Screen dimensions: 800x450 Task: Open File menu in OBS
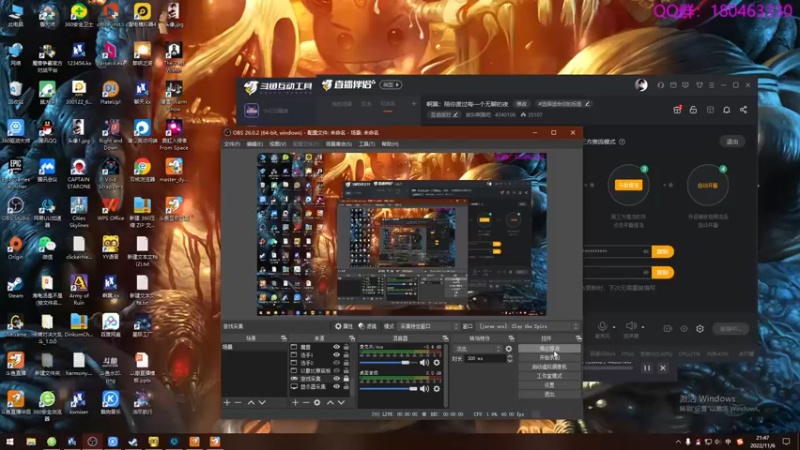(232, 144)
